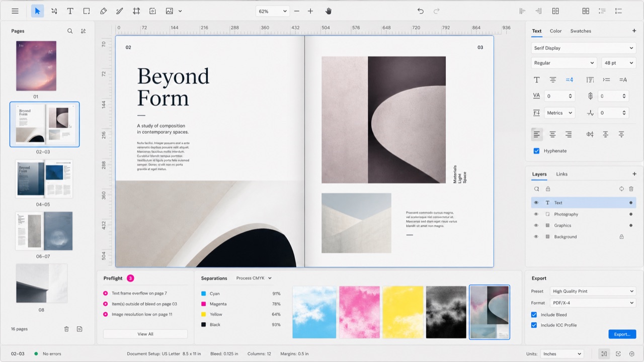Open the High Quality Print preset dropdown

(593, 291)
